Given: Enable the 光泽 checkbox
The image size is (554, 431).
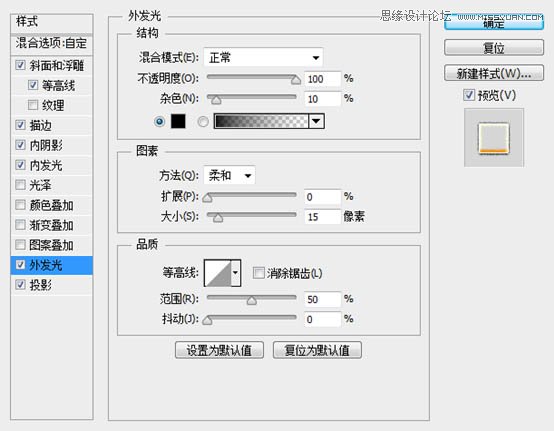Looking at the screenshot, I should [20, 185].
